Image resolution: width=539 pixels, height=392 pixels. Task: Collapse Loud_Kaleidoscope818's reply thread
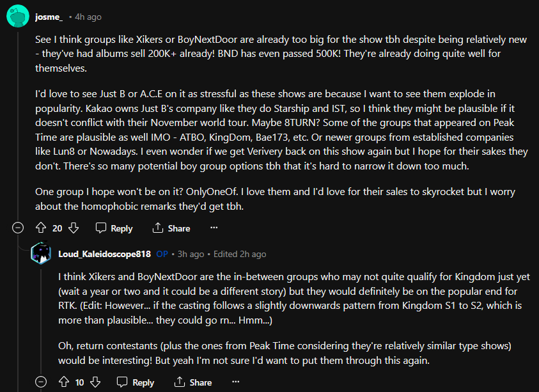(x=41, y=382)
